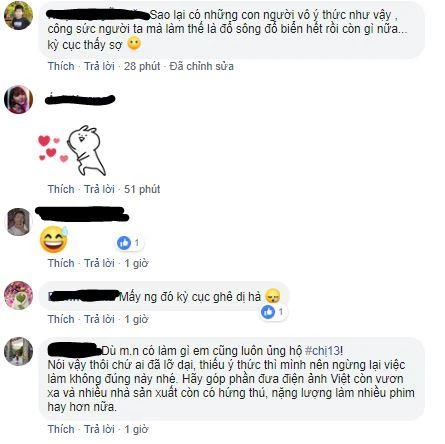
Task: Click the hearts bunny sticker
Action: 72,151
